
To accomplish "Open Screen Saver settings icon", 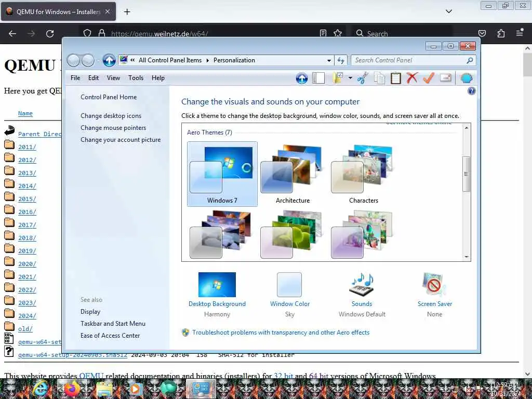I will 434,285.
